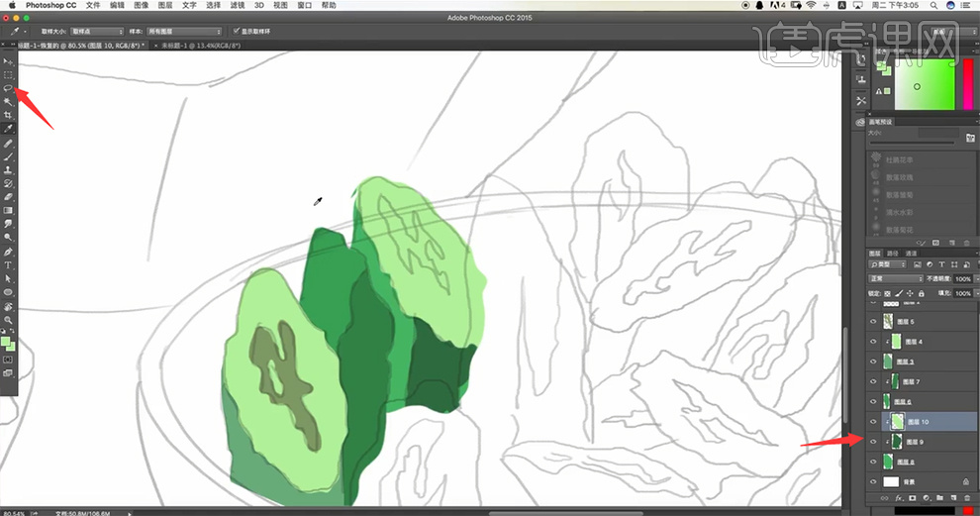
Task: Hide layer 图层 3
Action: 873,361
